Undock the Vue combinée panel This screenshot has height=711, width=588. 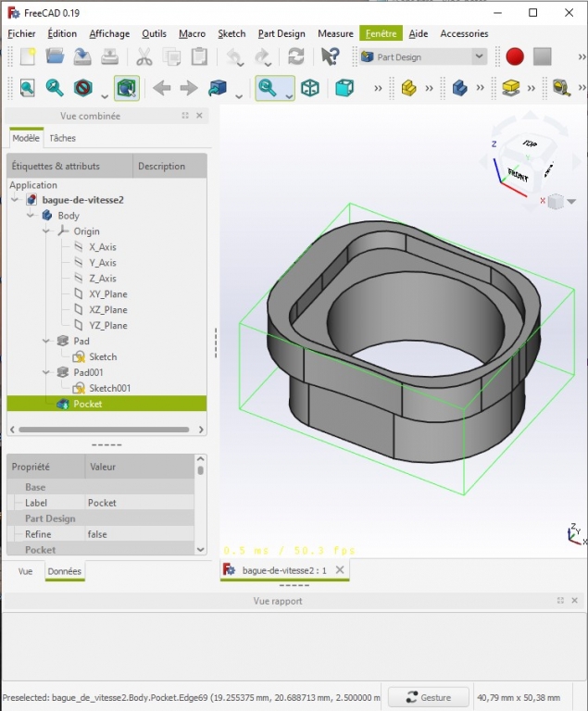[185, 116]
